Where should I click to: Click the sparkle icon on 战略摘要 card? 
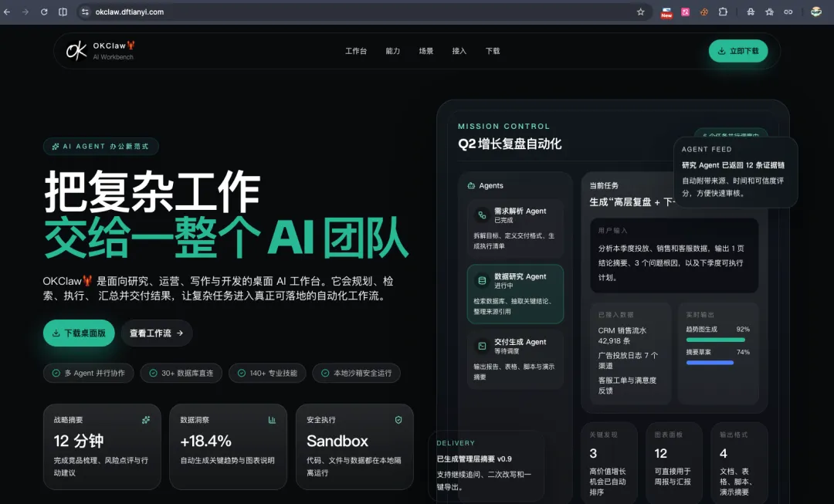point(146,420)
